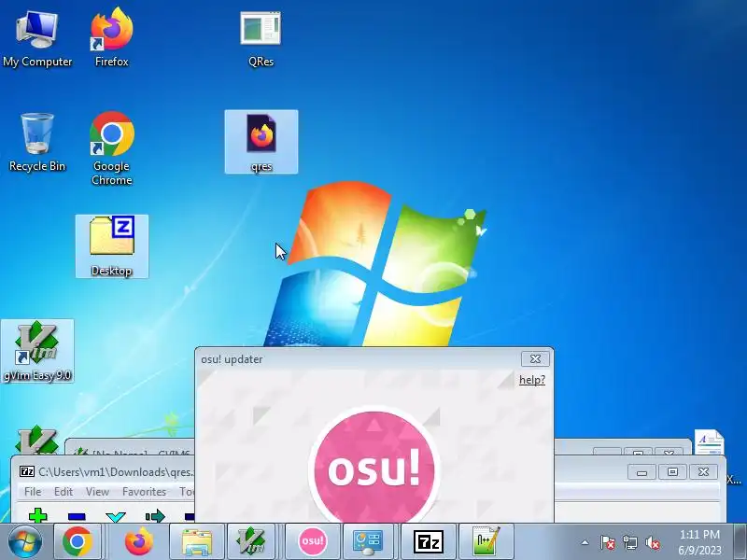
Task: Select the gVim Easy 9.0 shortcut
Action: point(37,352)
